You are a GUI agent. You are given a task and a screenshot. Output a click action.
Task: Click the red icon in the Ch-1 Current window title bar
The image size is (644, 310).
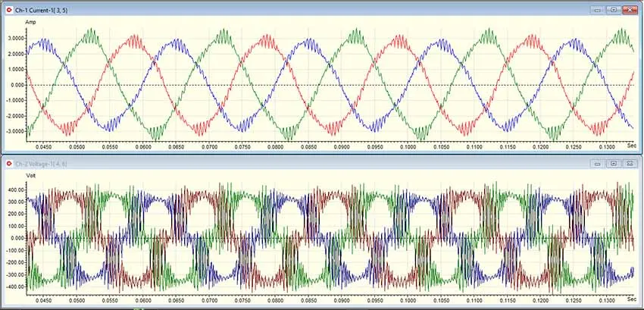click(9, 10)
